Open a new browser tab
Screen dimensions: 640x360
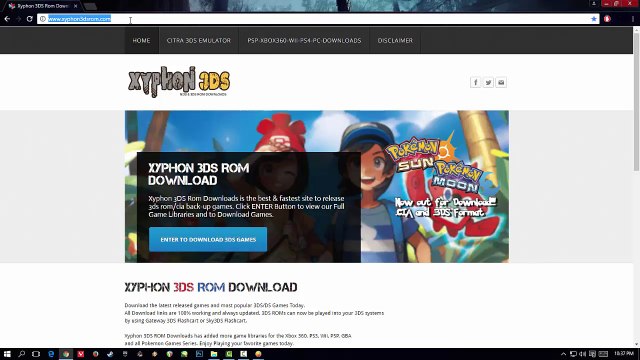[x=90, y=6]
